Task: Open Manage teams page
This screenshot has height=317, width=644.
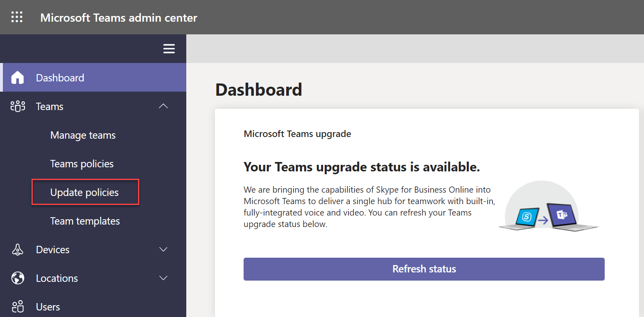Action: click(83, 135)
